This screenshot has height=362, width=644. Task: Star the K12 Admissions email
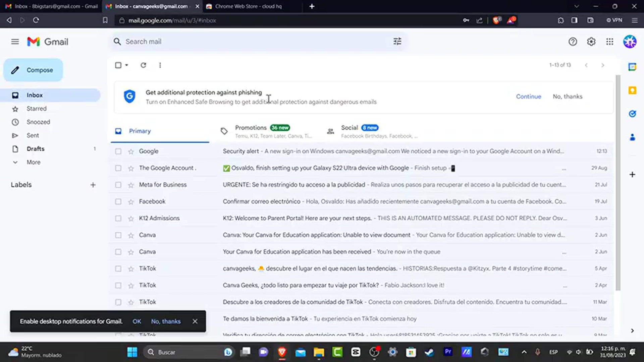click(131, 219)
